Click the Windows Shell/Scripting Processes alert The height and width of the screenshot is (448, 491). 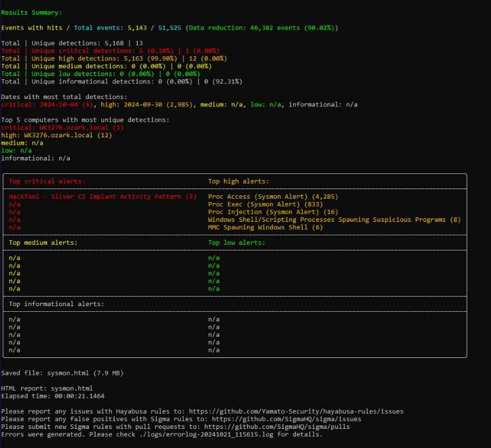coord(334,219)
